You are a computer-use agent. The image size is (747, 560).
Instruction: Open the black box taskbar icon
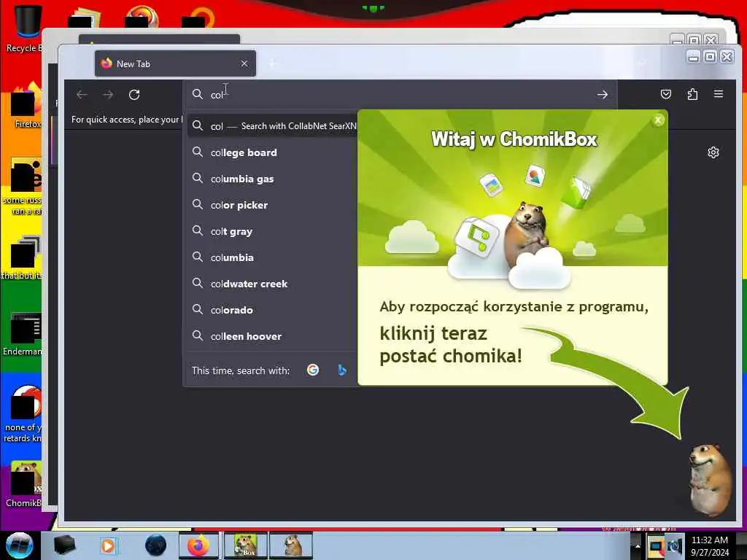click(x=64, y=545)
